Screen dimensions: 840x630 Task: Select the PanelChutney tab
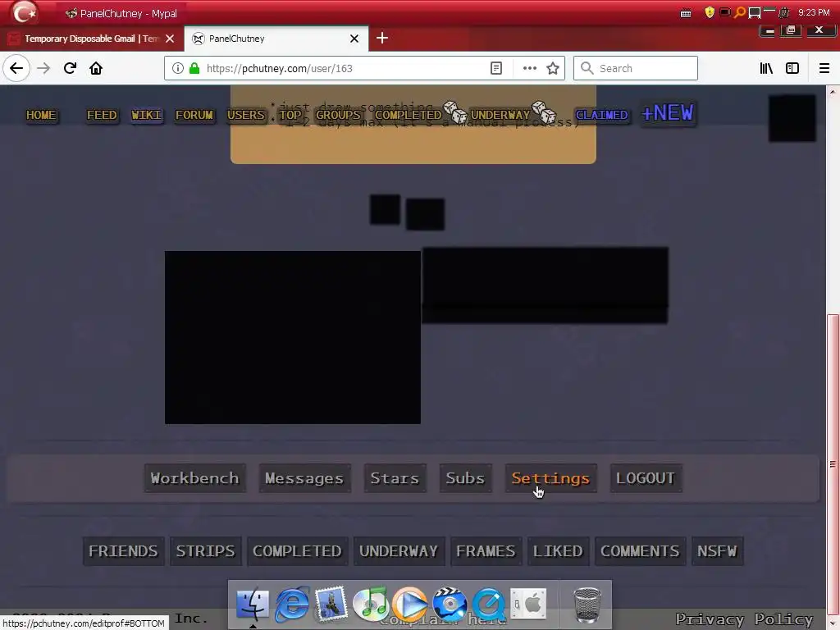(276, 39)
